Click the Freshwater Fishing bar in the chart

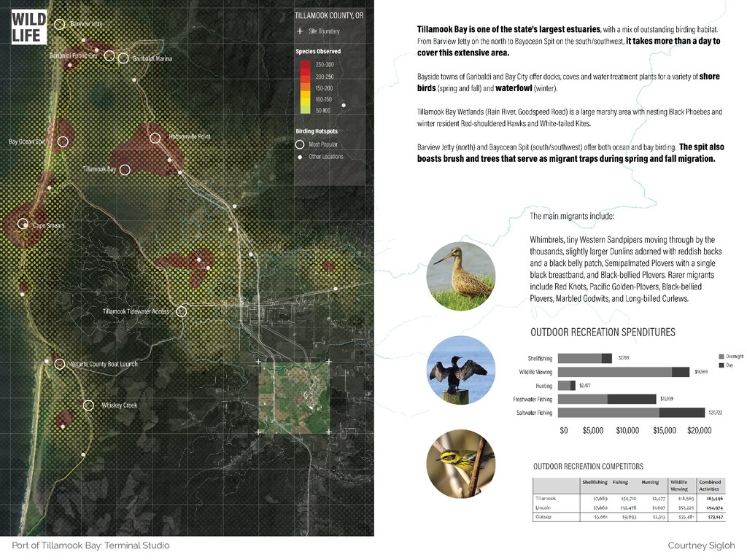[x=607, y=399]
